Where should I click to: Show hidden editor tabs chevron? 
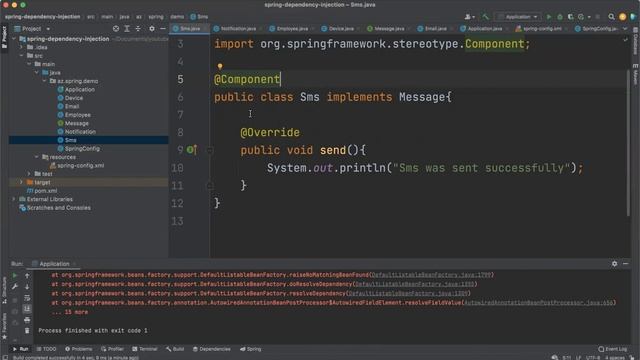pos(625,29)
